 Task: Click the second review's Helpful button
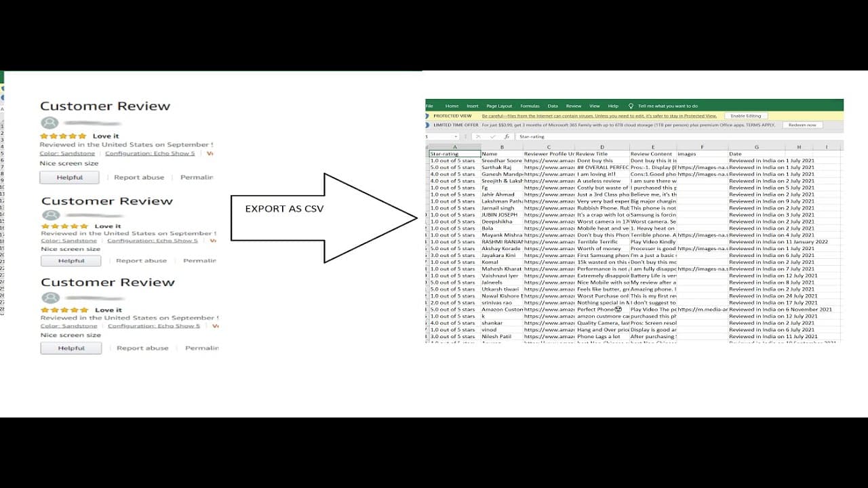coord(71,261)
